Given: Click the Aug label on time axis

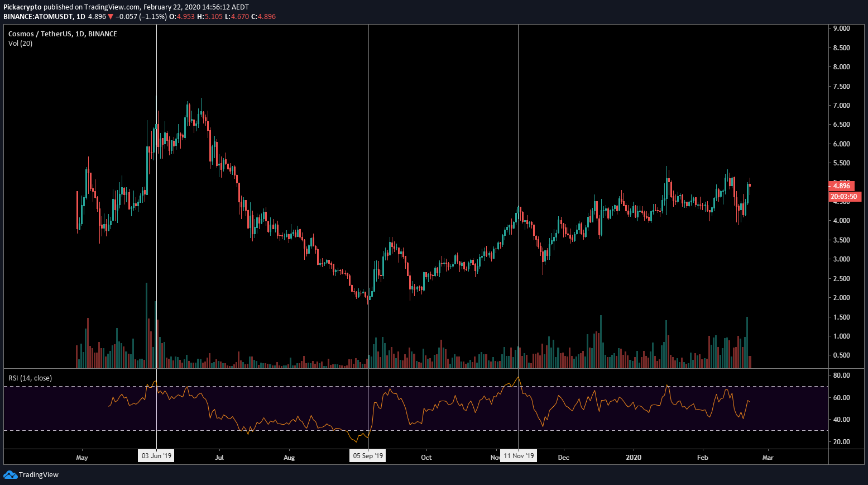Looking at the screenshot, I should 289,458.
